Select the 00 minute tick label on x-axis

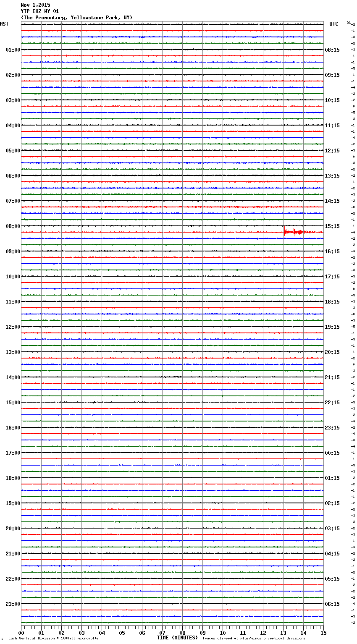(21, 633)
